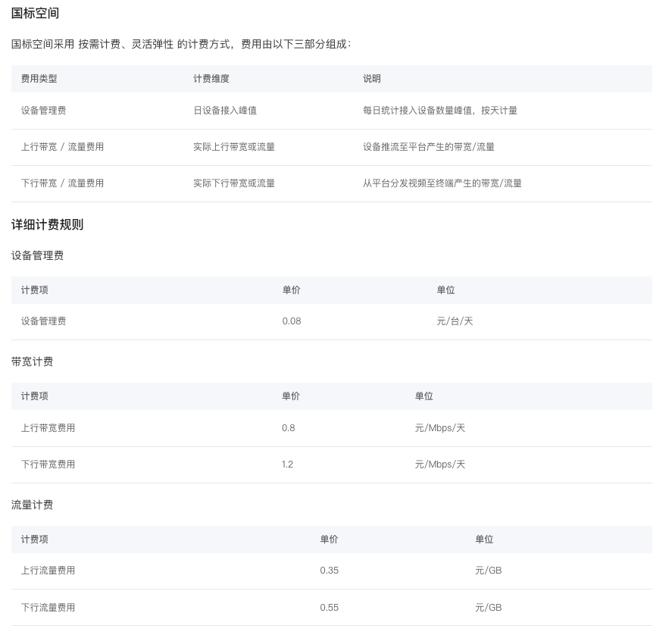
Task: Select the 上行带宽 / 流量费用 row label
Action: [62, 147]
